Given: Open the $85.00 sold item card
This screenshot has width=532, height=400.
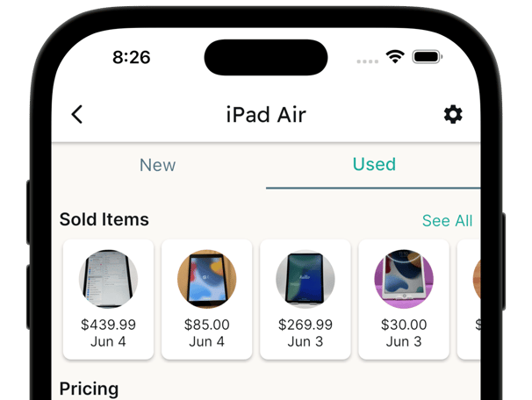Looking at the screenshot, I should click(206, 299).
